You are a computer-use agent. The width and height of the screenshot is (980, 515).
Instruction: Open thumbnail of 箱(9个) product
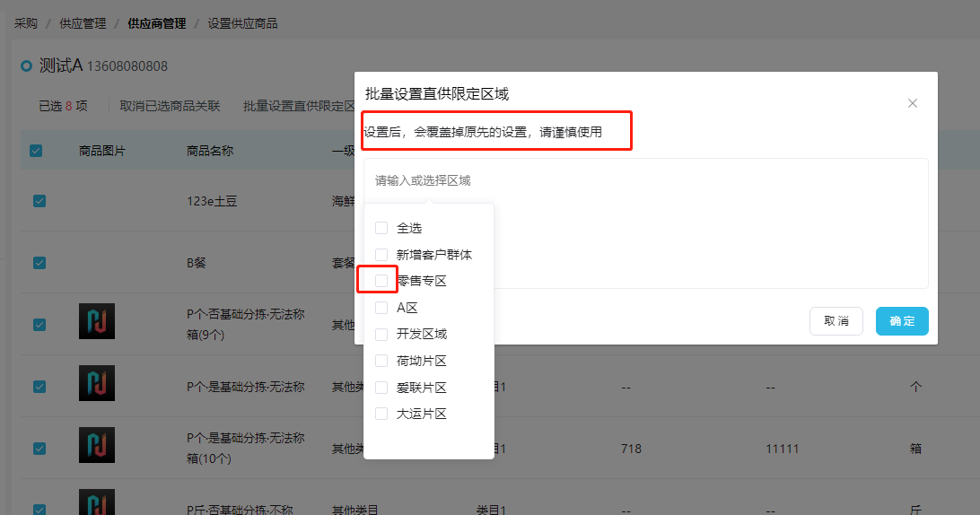[97, 321]
